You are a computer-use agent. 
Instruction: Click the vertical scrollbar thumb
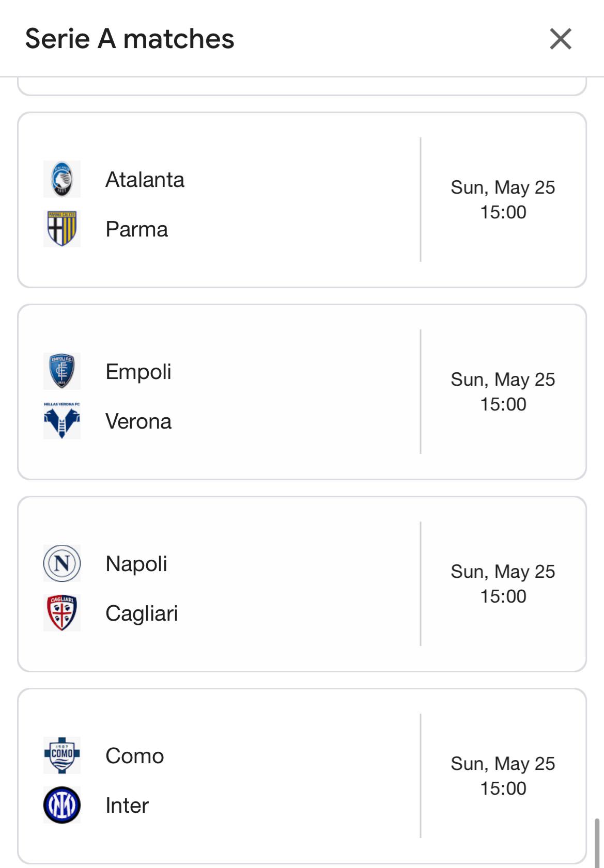point(597,843)
